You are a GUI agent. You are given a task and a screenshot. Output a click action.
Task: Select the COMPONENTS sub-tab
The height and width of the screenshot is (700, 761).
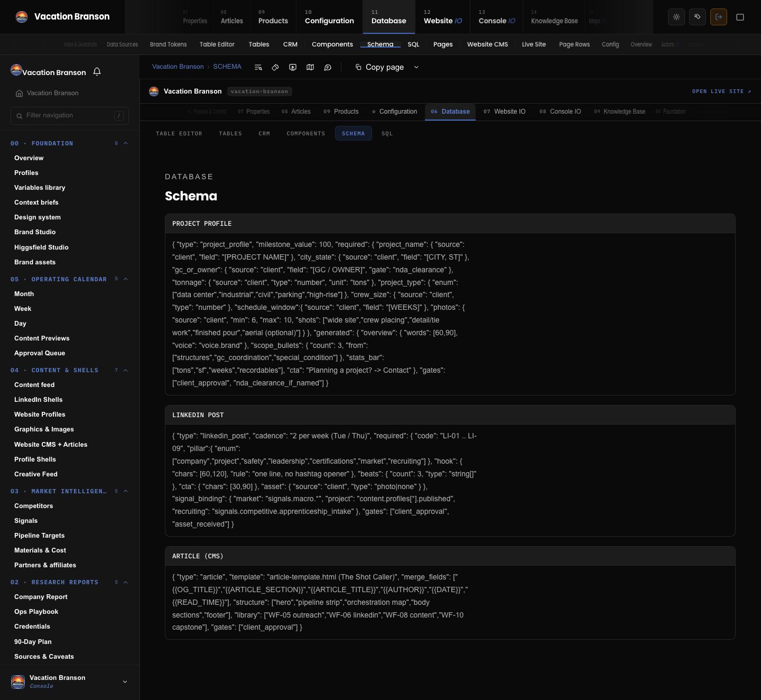point(306,134)
